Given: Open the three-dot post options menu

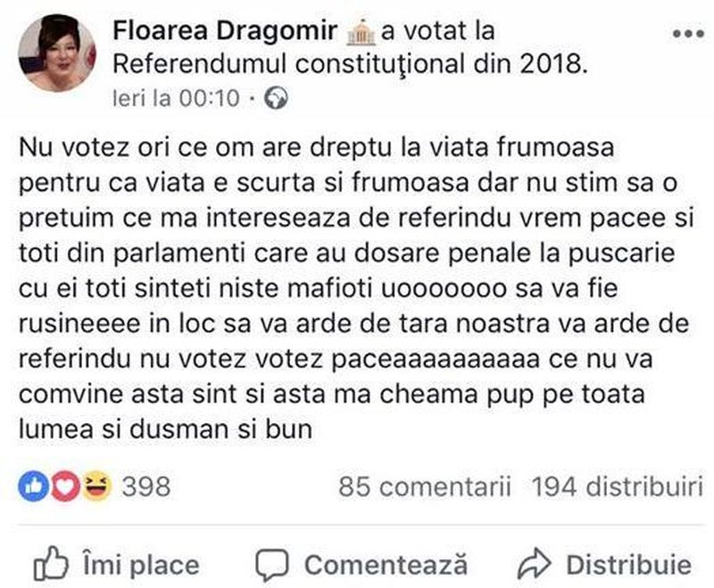Looking at the screenshot, I should tap(687, 36).
